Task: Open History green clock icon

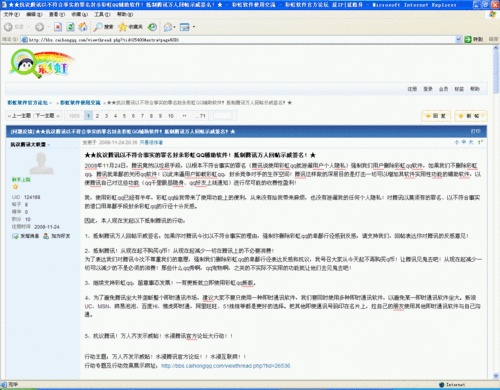Action: [152, 27]
